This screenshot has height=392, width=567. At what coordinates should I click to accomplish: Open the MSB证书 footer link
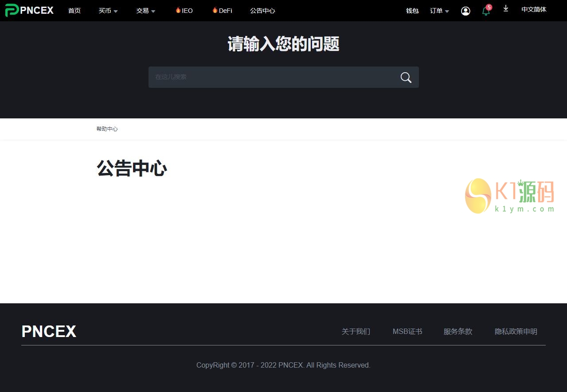coord(407,332)
